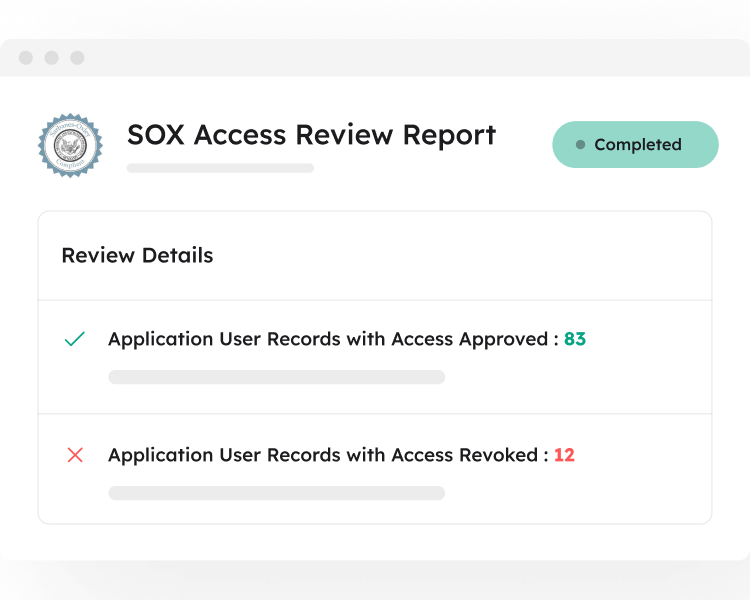Image resolution: width=750 pixels, height=600 pixels.
Task: Click the revoked count value 12
Action: [x=564, y=455]
